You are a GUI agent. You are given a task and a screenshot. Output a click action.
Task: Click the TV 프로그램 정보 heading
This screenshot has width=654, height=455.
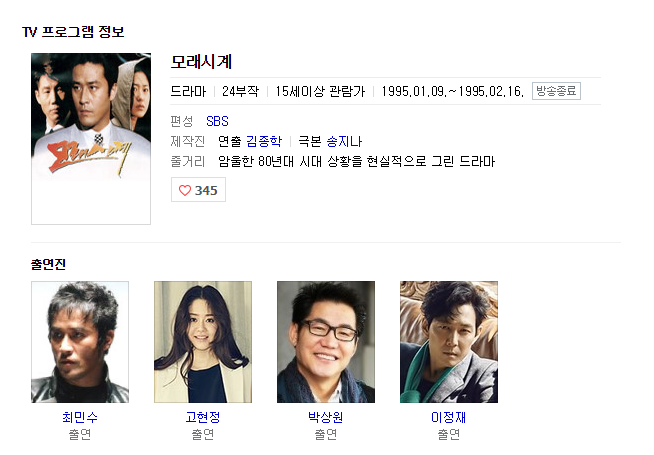tap(73, 32)
